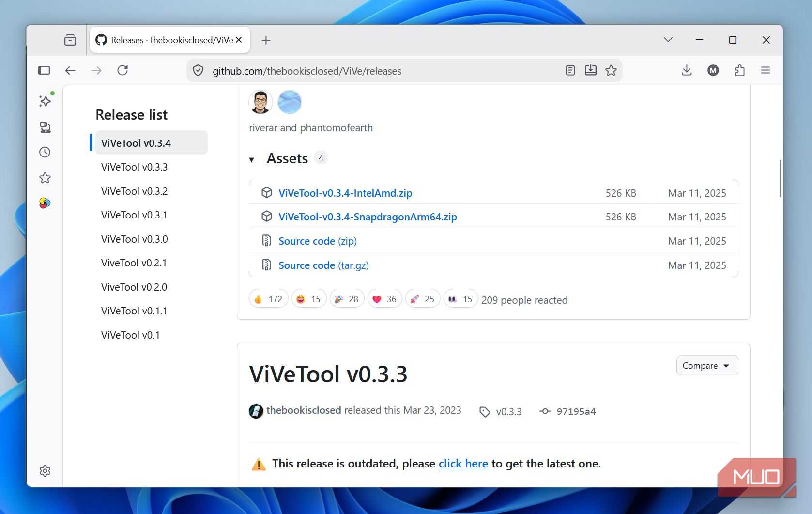Click the package icon beside SnapdragonArm64.zip

coord(266,216)
